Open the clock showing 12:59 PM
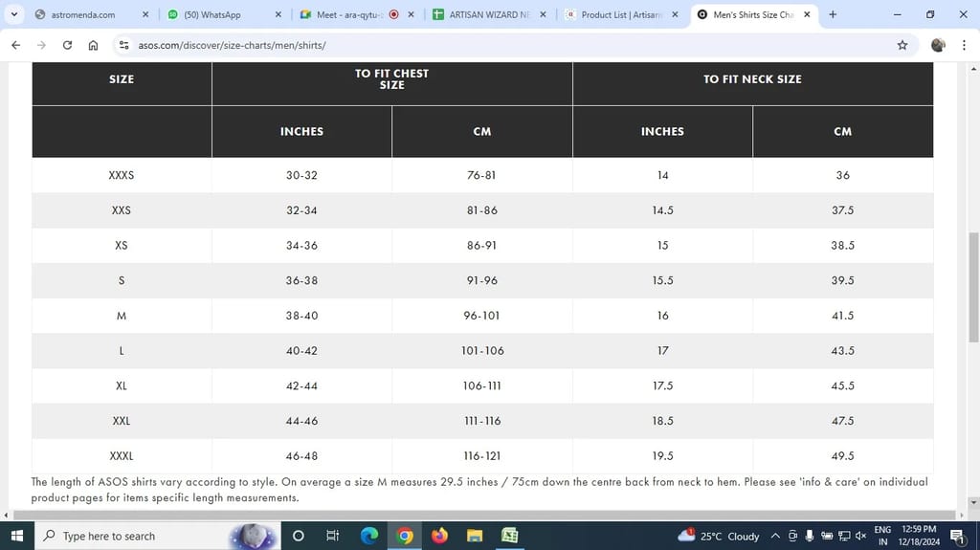The width and height of the screenshot is (980, 550). tap(919, 536)
